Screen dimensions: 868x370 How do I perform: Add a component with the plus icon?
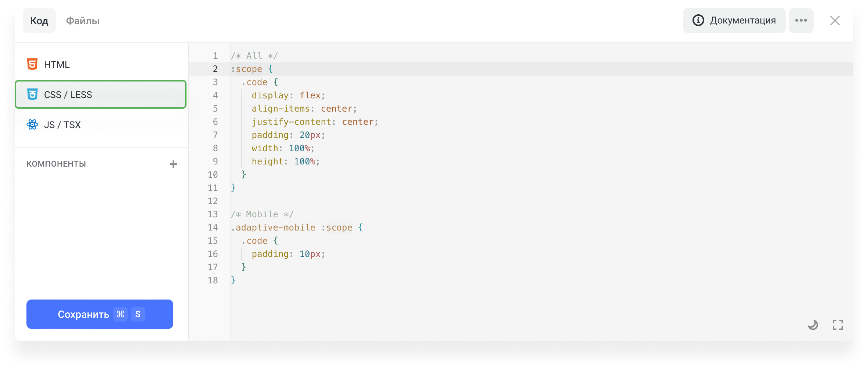[x=173, y=164]
